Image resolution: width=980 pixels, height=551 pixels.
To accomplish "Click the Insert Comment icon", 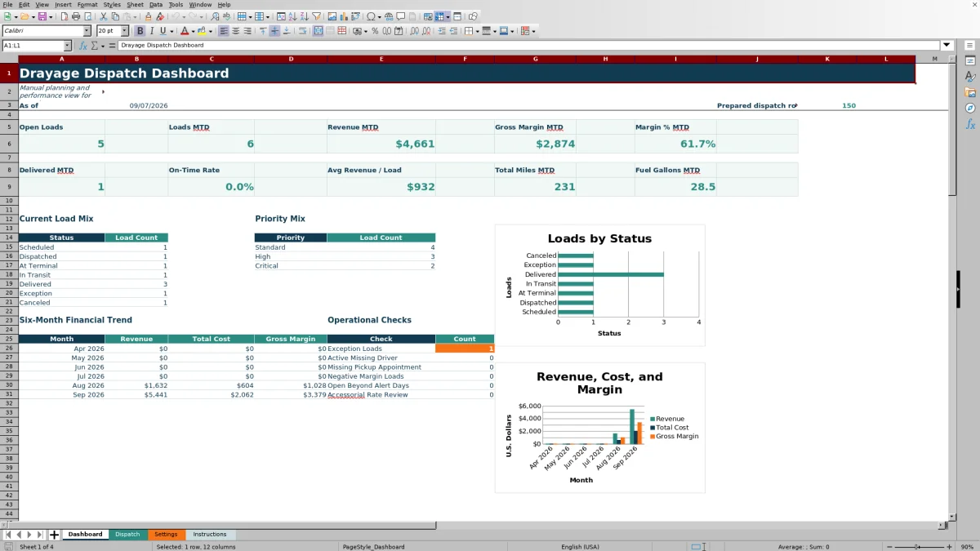I will [401, 16].
